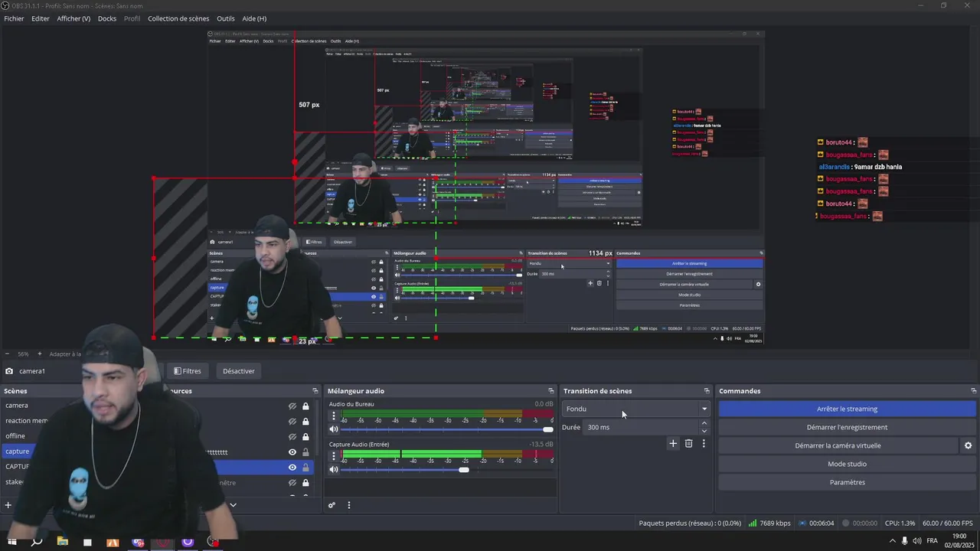Image resolution: width=980 pixels, height=551 pixels.
Task: Unlock the source ending in nêtre
Action: pos(305,483)
